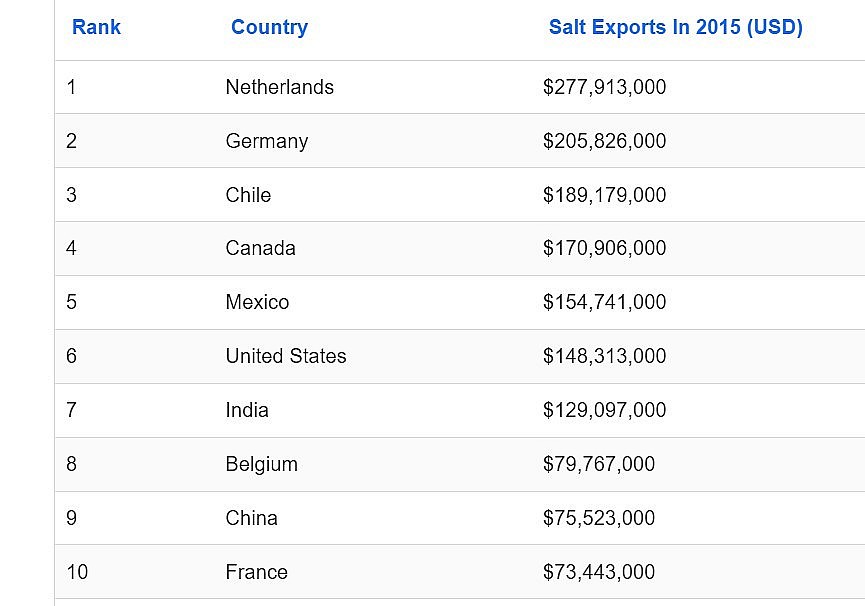The image size is (865, 606).
Task: Select the Germany country cell
Action: click(x=266, y=141)
